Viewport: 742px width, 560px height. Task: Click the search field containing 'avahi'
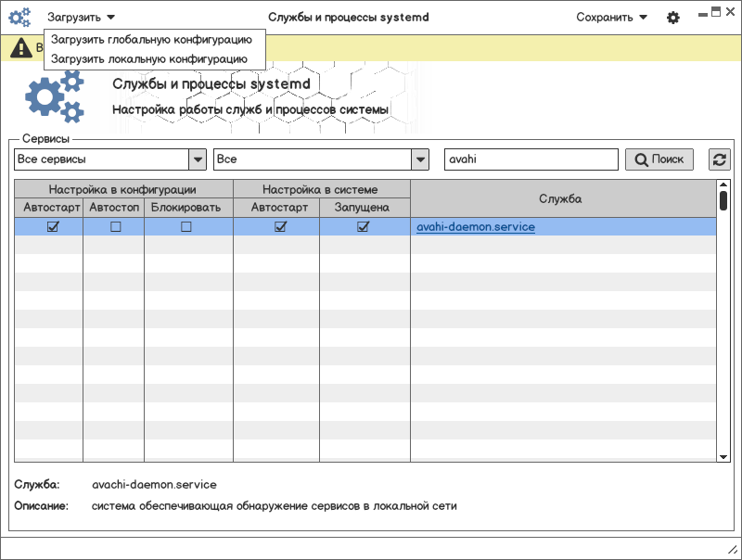click(x=531, y=159)
